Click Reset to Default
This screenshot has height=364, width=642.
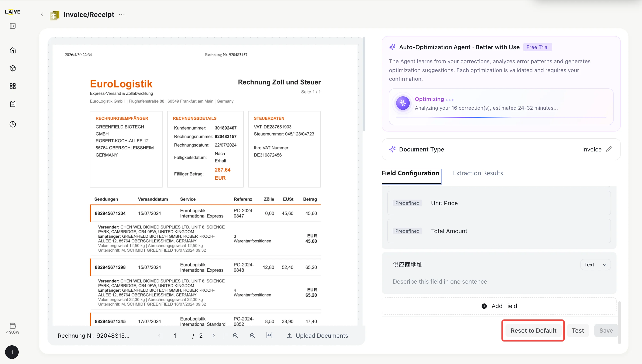pyautogui.click(x=534, y=330)
